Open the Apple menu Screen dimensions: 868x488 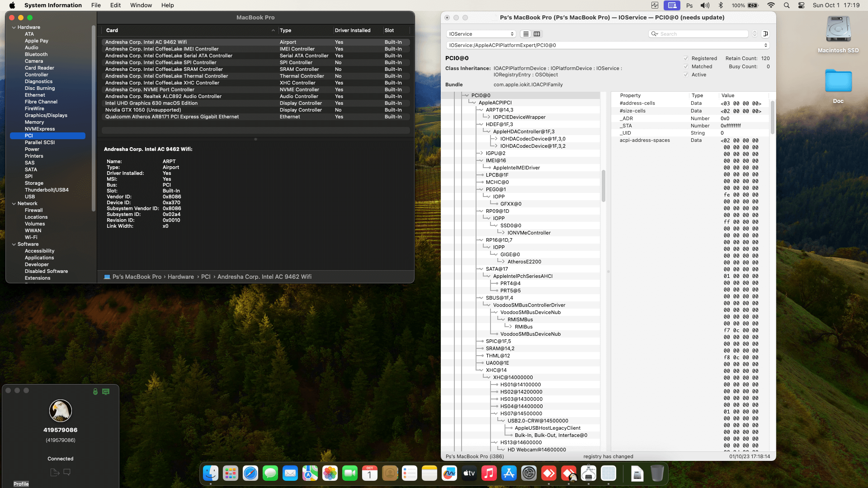click(x=12, y=5)
